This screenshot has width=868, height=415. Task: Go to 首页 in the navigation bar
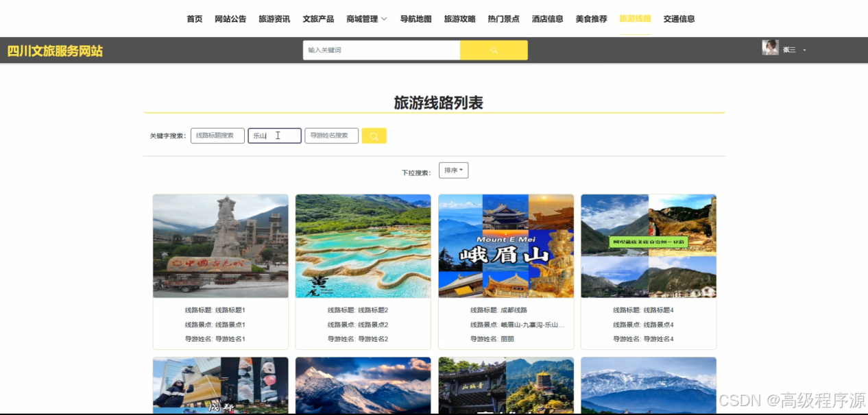coord(195,19)
